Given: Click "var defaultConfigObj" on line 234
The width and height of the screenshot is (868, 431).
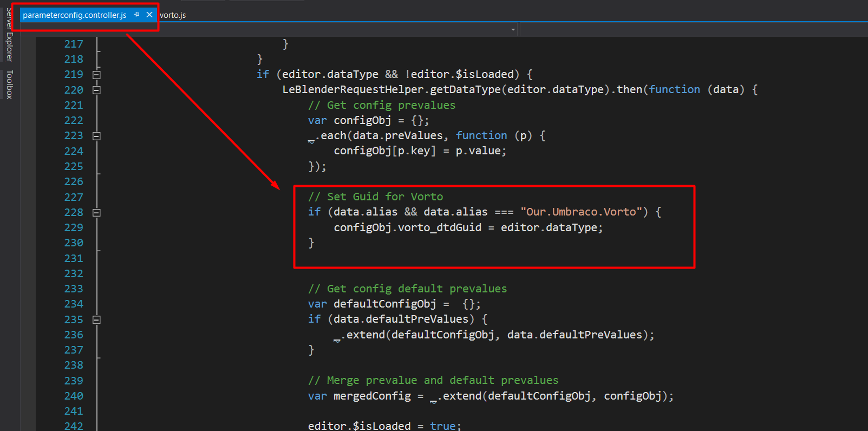Looking at the screenshot, I should pos(372,304).
